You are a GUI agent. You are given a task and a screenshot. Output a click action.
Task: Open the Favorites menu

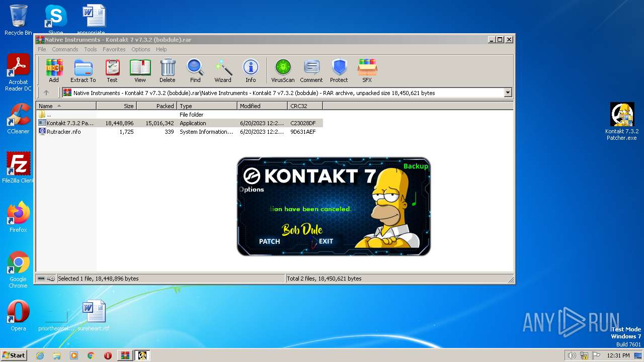coord(114,49)
